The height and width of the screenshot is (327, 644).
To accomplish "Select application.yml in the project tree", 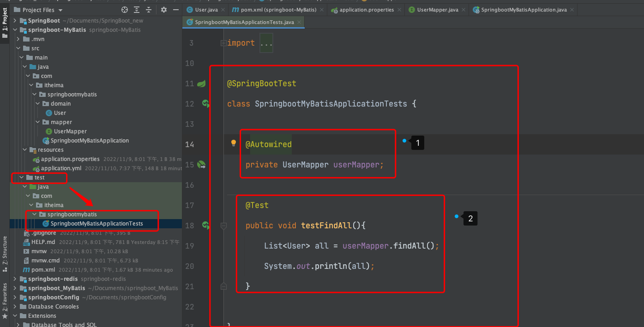I will coord(61,168).
